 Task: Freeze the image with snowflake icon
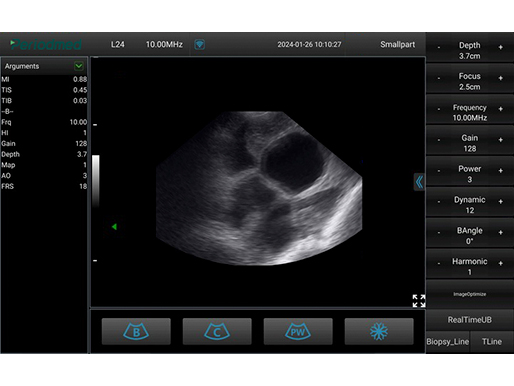(x=379, y=331)
